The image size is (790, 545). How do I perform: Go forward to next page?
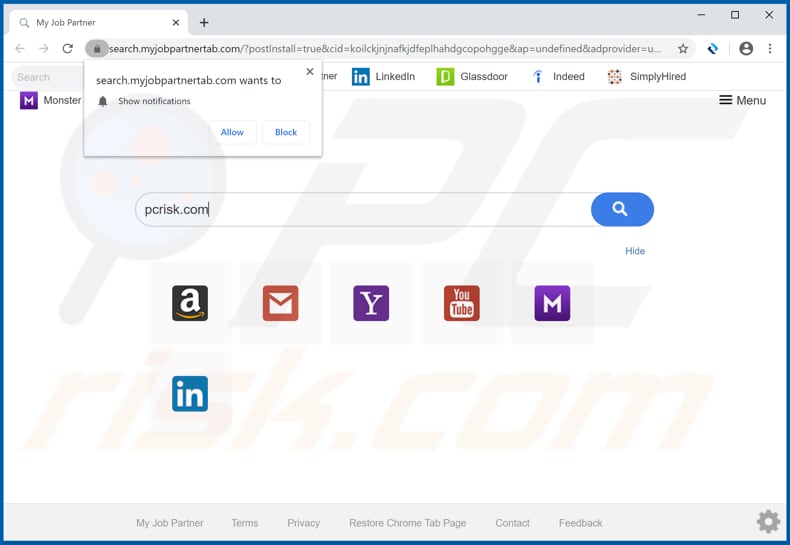coord(44,48)
